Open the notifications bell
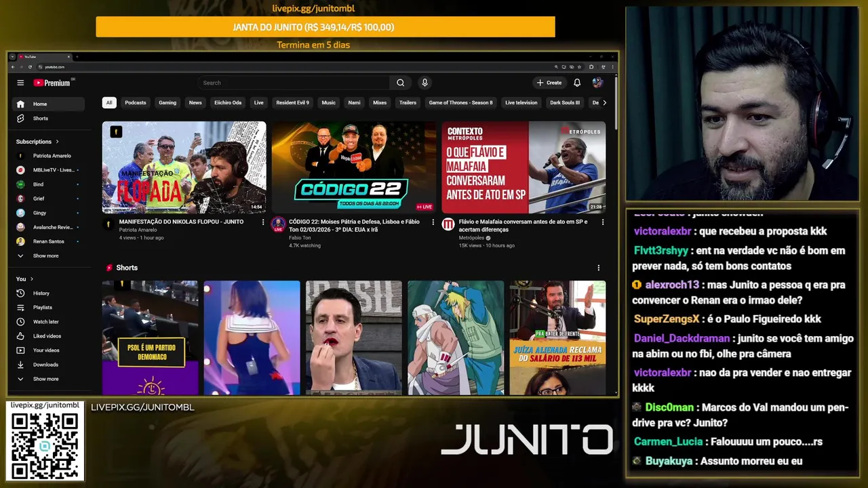This screenshot has height=488, width=868. [x=577, y=83]
